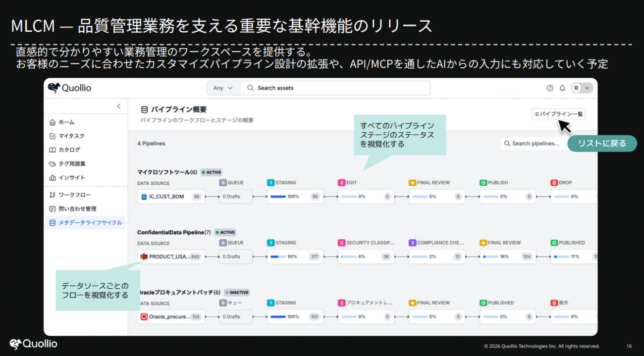The height and width of the screenshot is (356, 644).
Task: Open the help question mark icon
Action: [550, 88]
